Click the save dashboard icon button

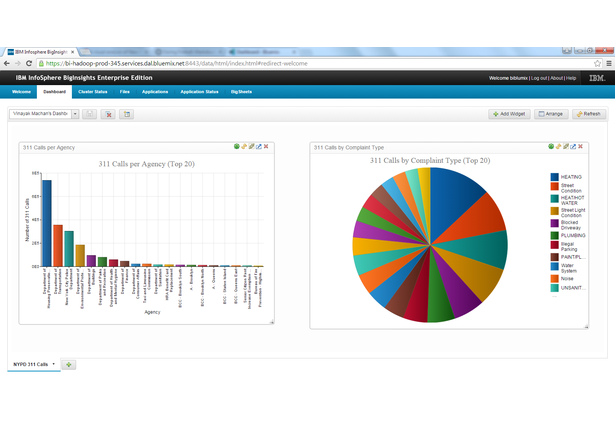point(89,114)
